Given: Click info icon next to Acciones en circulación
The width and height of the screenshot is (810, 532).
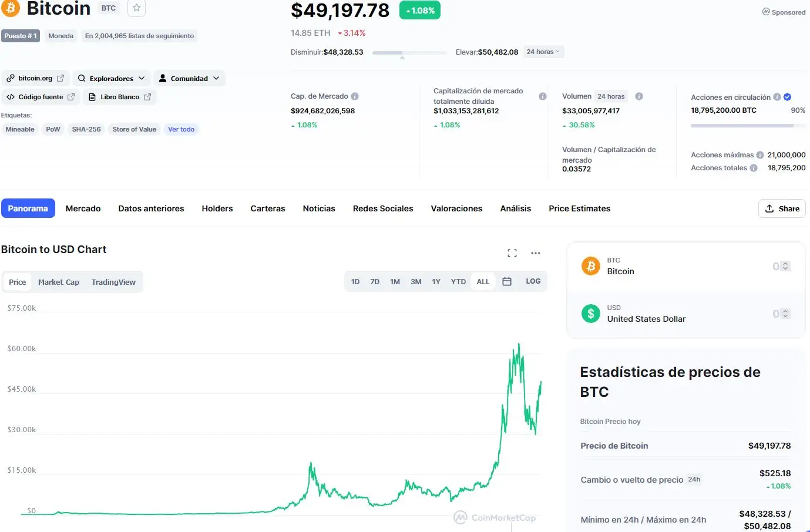Looking at the screenshot, I should coord(777,97).
